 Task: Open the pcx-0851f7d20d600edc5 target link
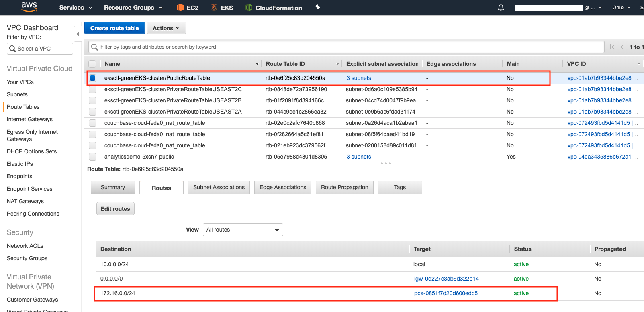[446, 293]
